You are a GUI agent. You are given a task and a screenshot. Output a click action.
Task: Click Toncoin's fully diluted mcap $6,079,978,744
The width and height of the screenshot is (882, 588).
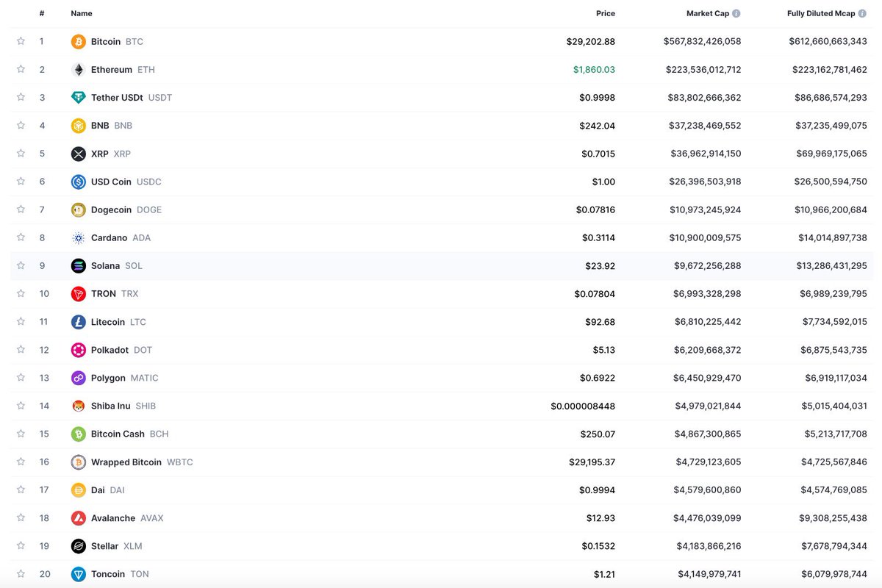pos(834,574)
